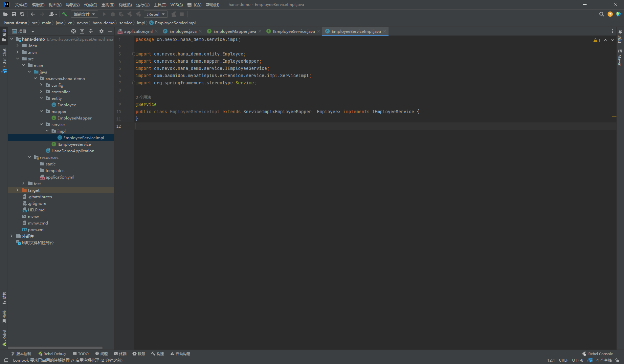Screen dimensions: 624x364
Task: Click the Sync/Reload from disk icon
Action: tap(22, 14)
